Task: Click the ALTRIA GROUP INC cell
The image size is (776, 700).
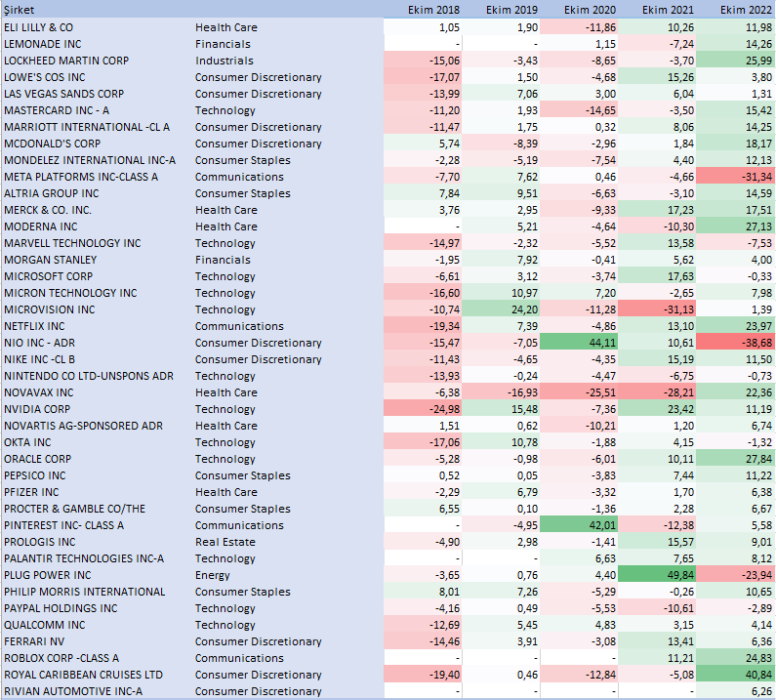Action: [52, 193]
